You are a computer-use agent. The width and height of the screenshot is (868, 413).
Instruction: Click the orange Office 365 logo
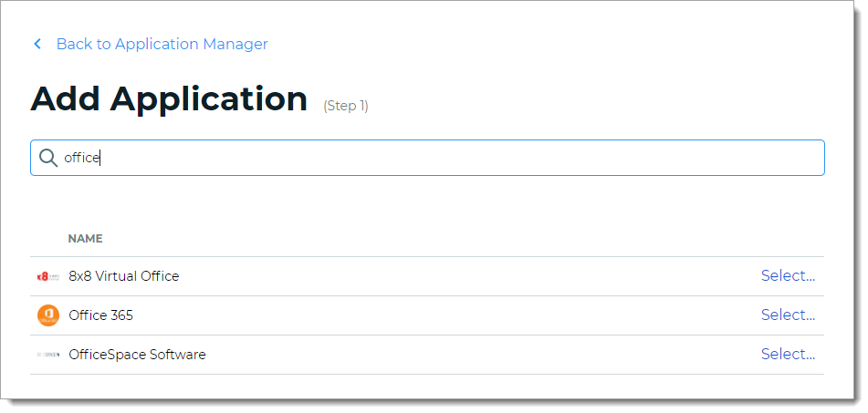click(48, 315)
